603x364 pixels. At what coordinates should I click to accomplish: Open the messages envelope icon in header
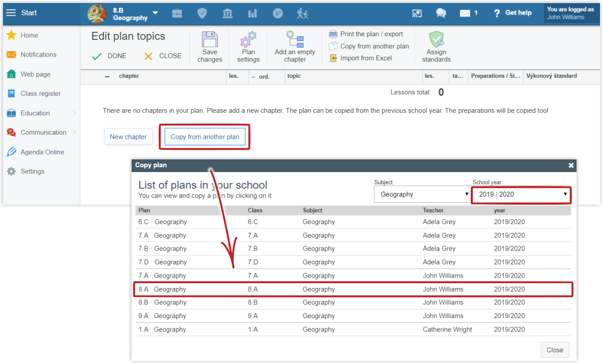[x=465, y=13]
